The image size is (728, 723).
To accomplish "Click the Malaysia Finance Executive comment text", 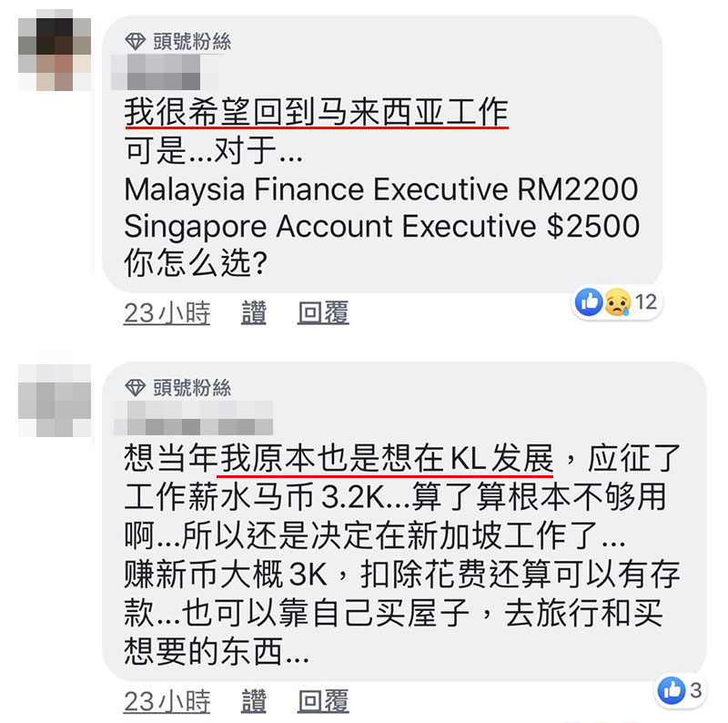I will (380, 189).
